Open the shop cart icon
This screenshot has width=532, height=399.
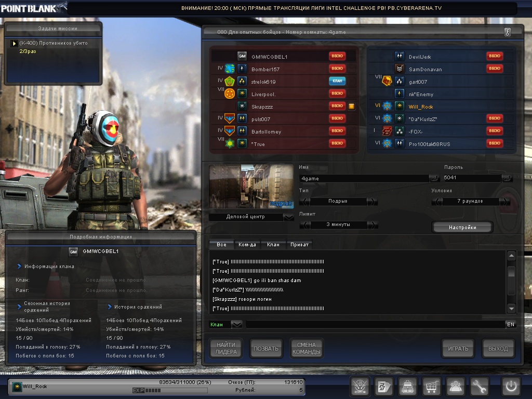point(431,387)
